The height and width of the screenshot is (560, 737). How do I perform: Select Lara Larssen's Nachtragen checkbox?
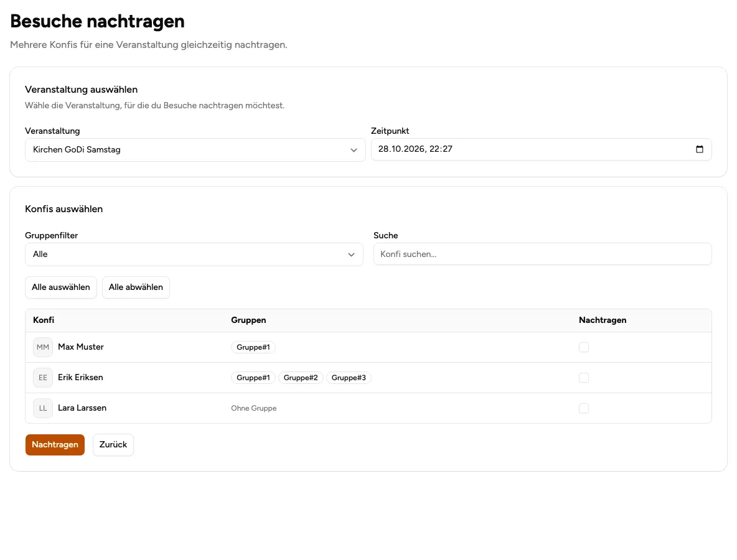coord(584,408)
